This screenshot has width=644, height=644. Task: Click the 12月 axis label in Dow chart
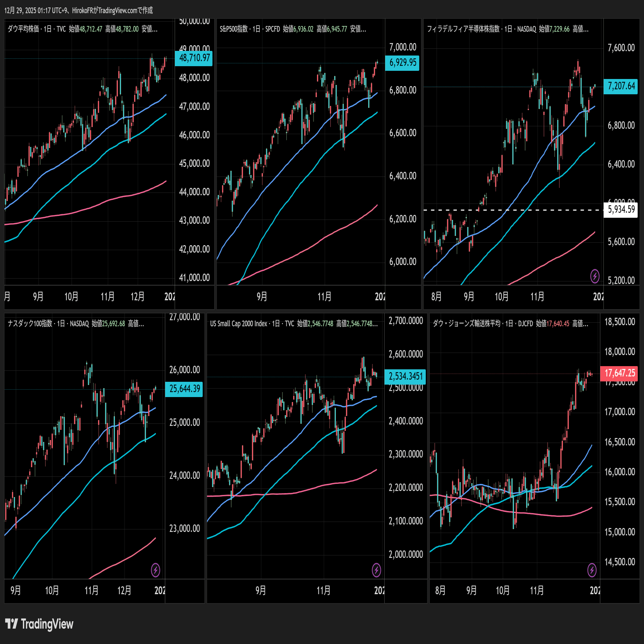[x=137, y=296]
